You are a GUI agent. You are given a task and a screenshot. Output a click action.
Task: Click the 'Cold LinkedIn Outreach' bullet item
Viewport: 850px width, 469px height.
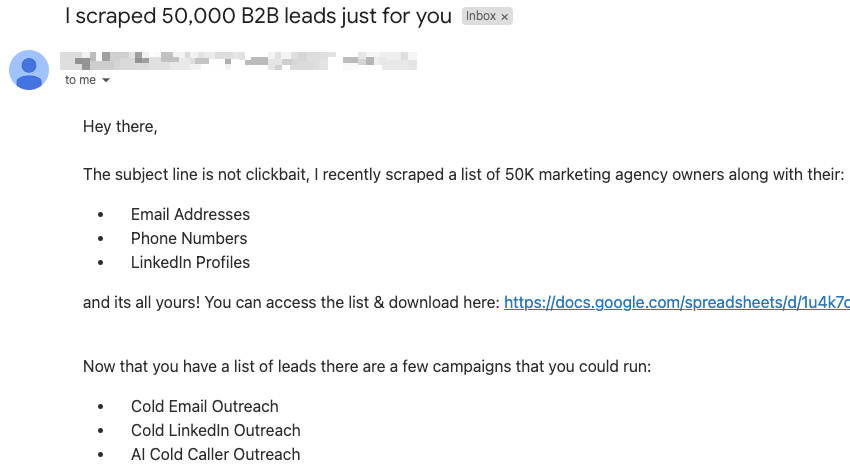click(215, 431)
